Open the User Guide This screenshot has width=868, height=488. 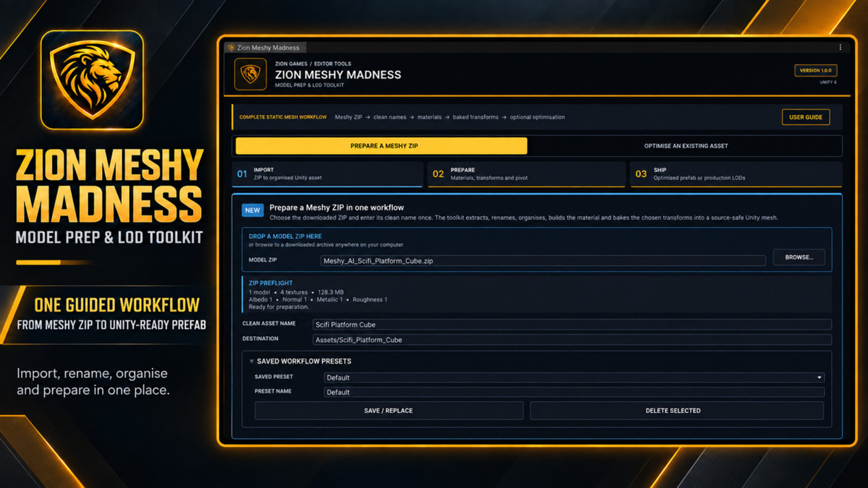click(x=806, y=117)
